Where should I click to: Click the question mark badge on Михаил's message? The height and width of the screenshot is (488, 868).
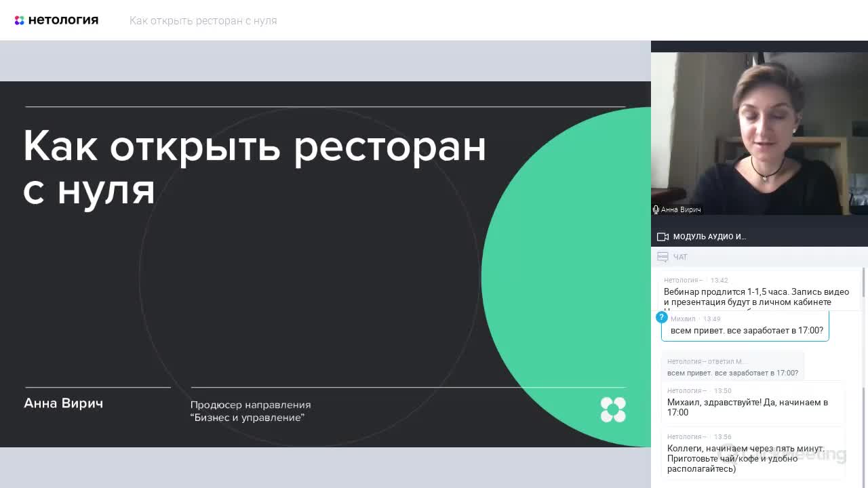[662, 317]
